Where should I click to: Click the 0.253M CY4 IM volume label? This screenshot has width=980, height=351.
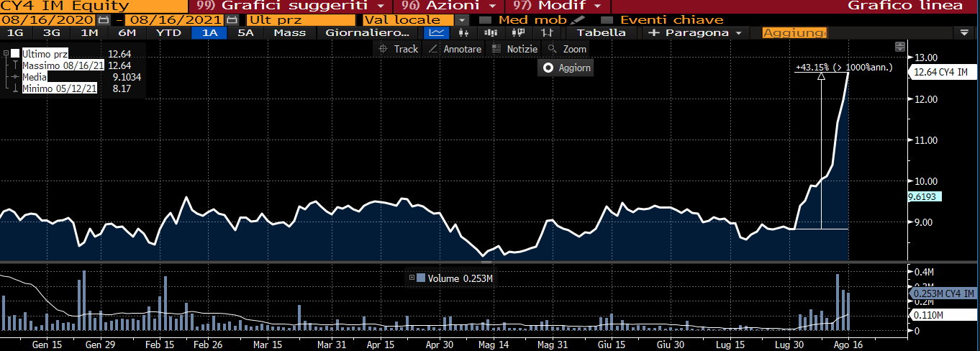point(942,293)
